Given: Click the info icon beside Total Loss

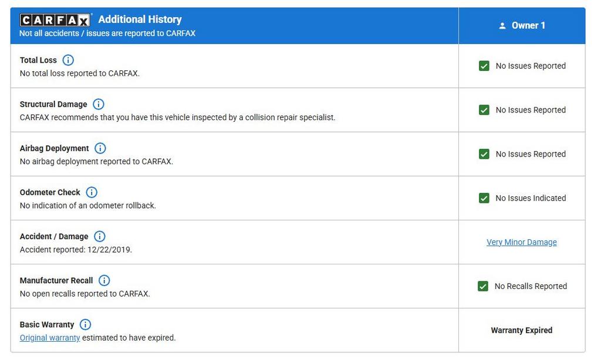Looking at the screenshot, I should click(68, 60).
